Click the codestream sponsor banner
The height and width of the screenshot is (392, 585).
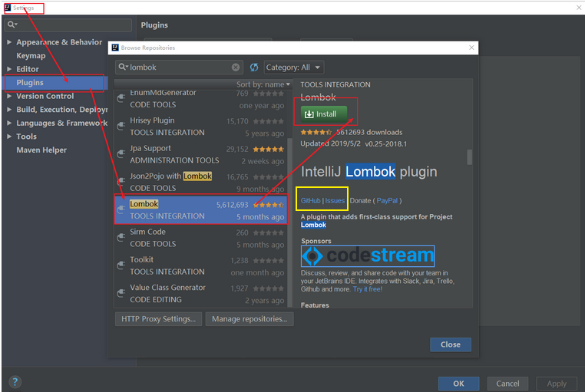pyautogui.click(x=368, y=256)
